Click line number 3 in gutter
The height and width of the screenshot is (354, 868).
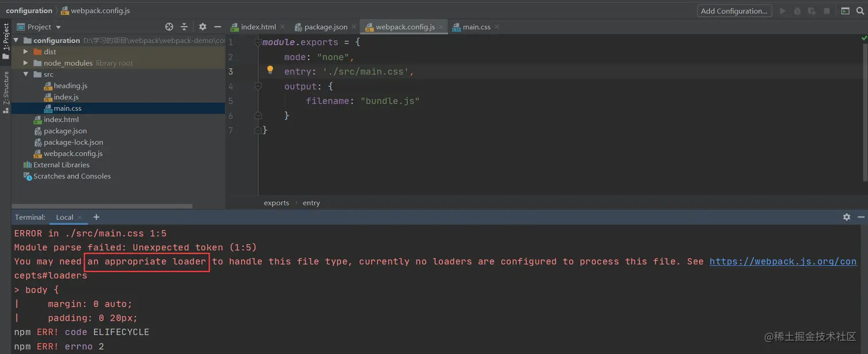point(231,71)
